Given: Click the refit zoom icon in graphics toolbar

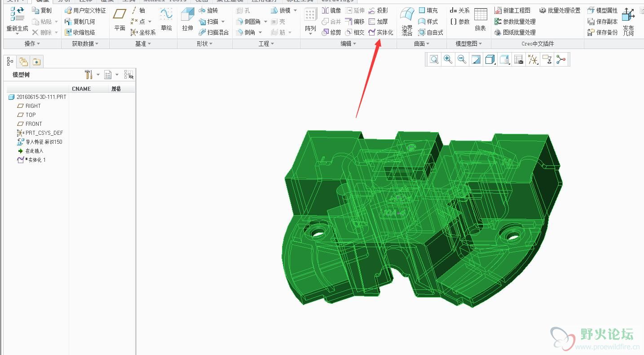Looking at the screenshot, I should 434,59.
